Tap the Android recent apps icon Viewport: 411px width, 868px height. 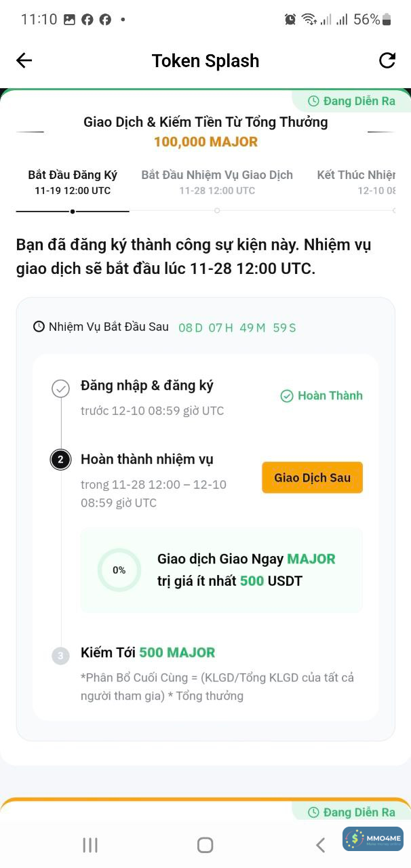pyautogui.click(x=90, y=845)
